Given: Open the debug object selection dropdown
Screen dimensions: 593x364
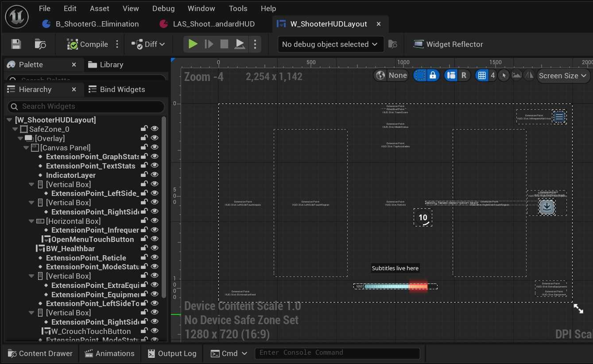Looking at the screenshot, I should (x=329, y=44).
